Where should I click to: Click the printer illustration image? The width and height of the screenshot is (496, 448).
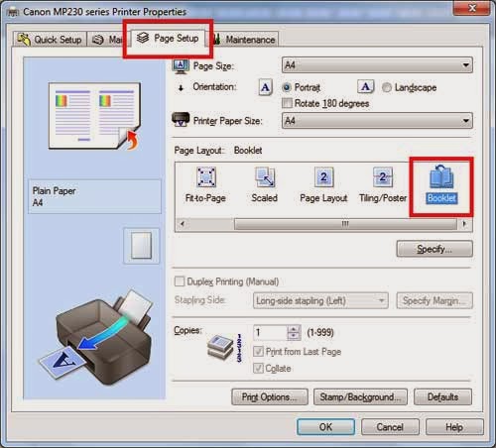click(x=95, y=338)
